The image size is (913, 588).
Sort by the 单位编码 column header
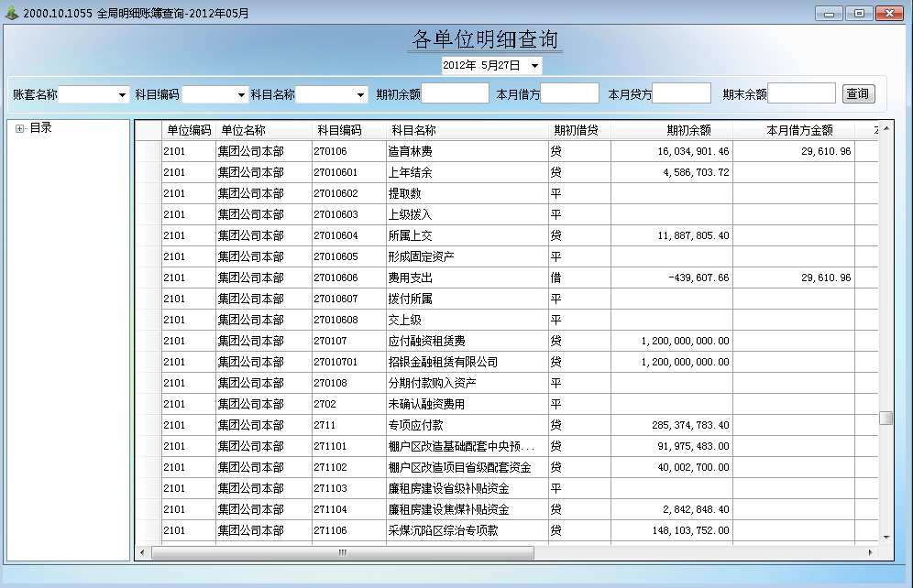point(189,130)
